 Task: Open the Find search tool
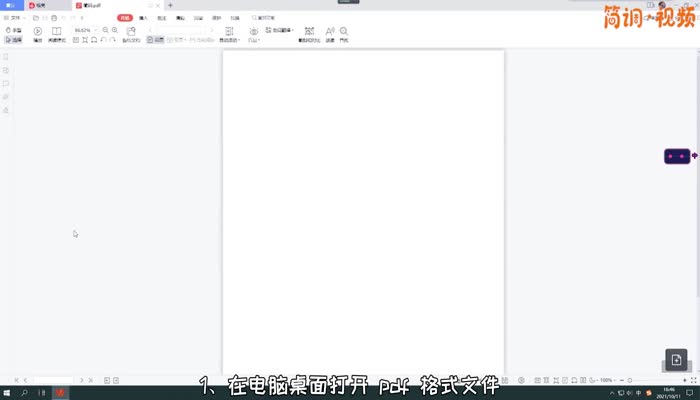344,34
